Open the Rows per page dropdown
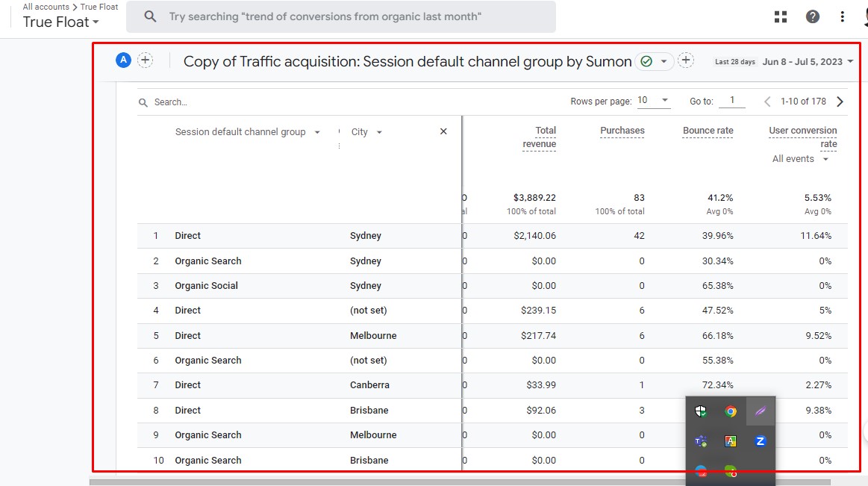Image resolution: width=868 pixels, height=486 pixels. point(653,100)
